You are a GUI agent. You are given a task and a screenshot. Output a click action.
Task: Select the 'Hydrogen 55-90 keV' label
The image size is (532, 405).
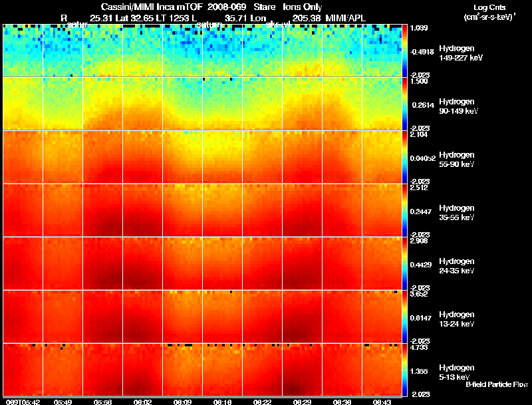457,160
